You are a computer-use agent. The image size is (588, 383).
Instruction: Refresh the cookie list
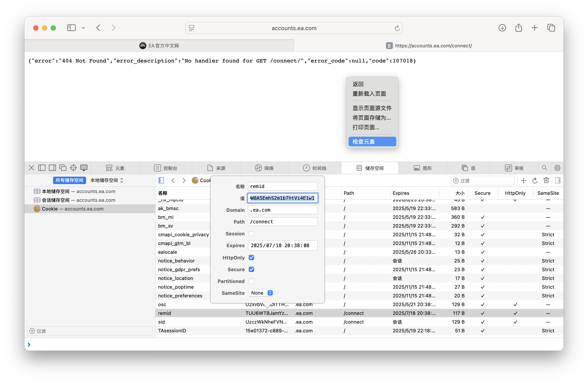(x=535, y=181)
